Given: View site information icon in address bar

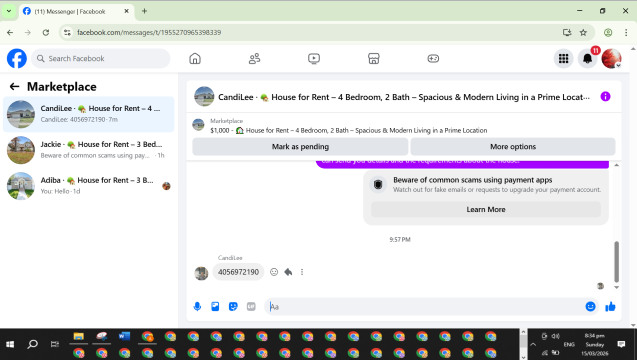Looking at the screenshot, I should 67,33.
